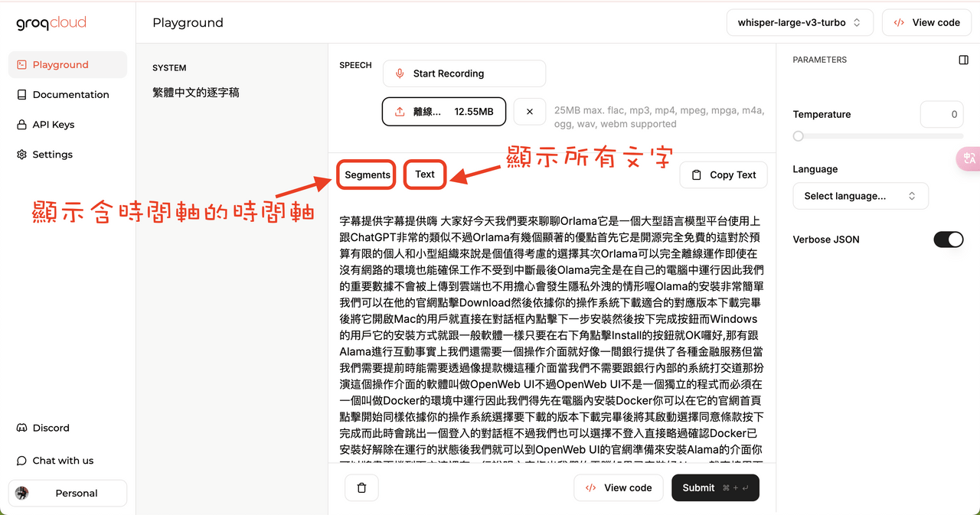Image resolution: width=980 pixels, height=515 pixels.
Task: Click View code button in header
Action: (926, 23)
